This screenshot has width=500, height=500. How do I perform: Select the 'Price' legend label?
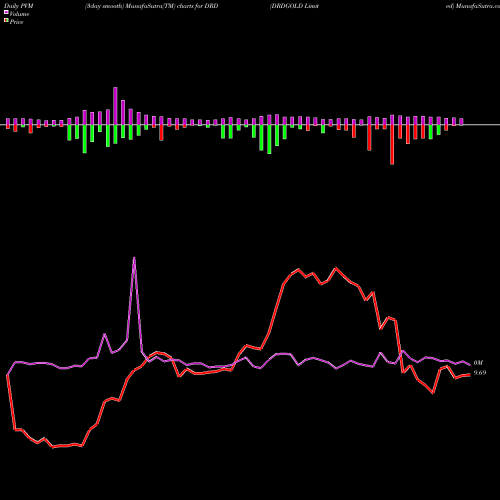click(16, 22)
